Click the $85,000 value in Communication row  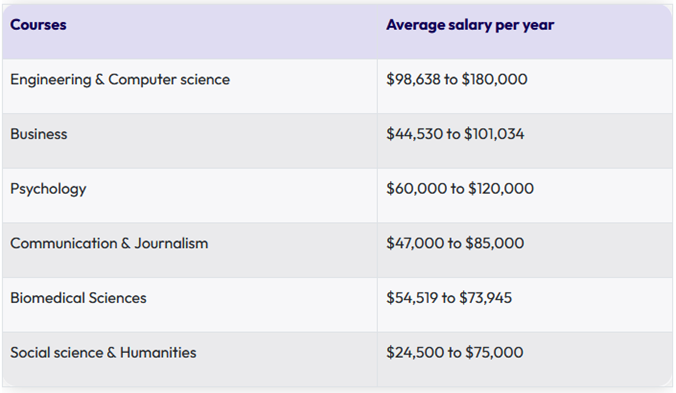coord(494,243)
